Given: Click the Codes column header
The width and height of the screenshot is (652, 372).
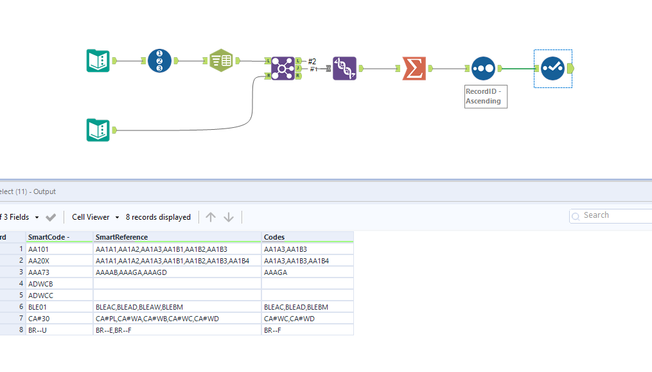Looking at the screenshot, I should coord(307,237).
